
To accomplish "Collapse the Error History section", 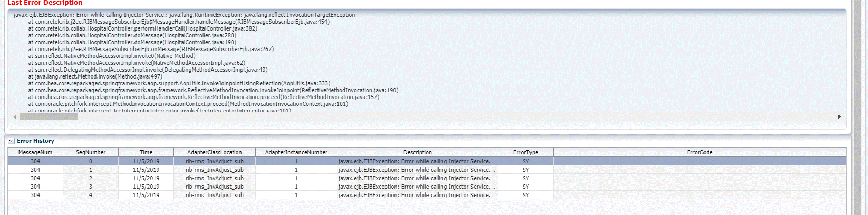I will pyautogui.click(x=12, y=141).
